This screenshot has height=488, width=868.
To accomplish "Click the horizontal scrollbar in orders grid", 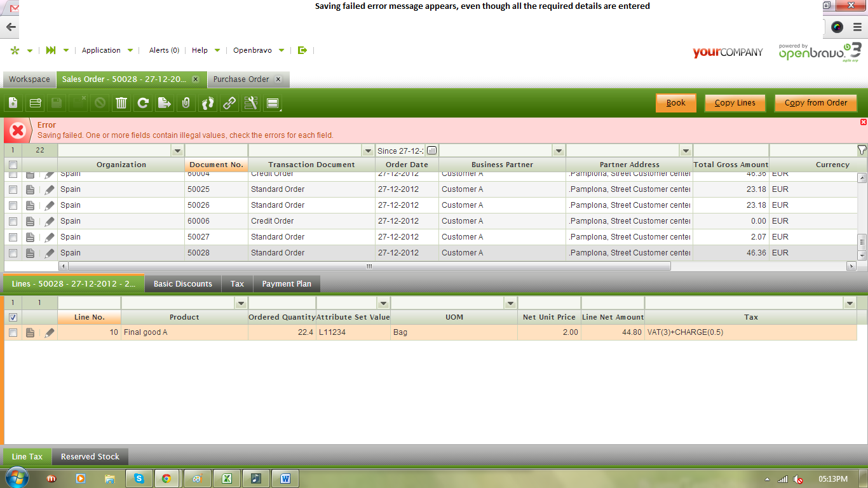I will pos(369,266).
